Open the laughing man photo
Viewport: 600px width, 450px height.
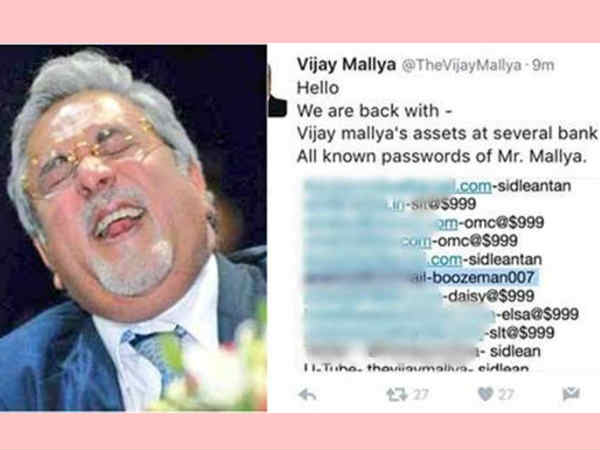[133, 228]
